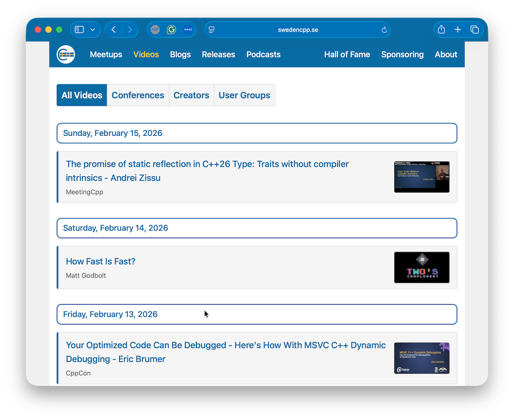The image size is (514, 420).
Task: Show tab overview icon
Action: pos(474,30)
